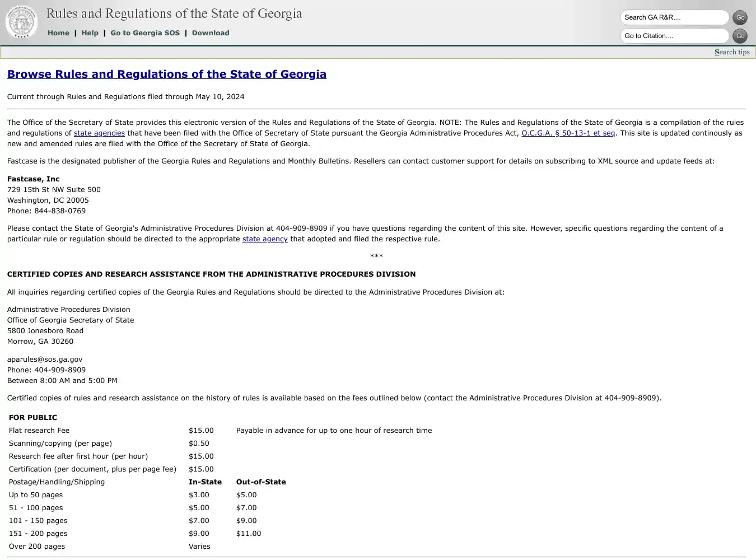Click the CERTIFIED COPIES AND RESEARCH ASSISTANCE heading
The image size is (756, 560).
[211, 274]
